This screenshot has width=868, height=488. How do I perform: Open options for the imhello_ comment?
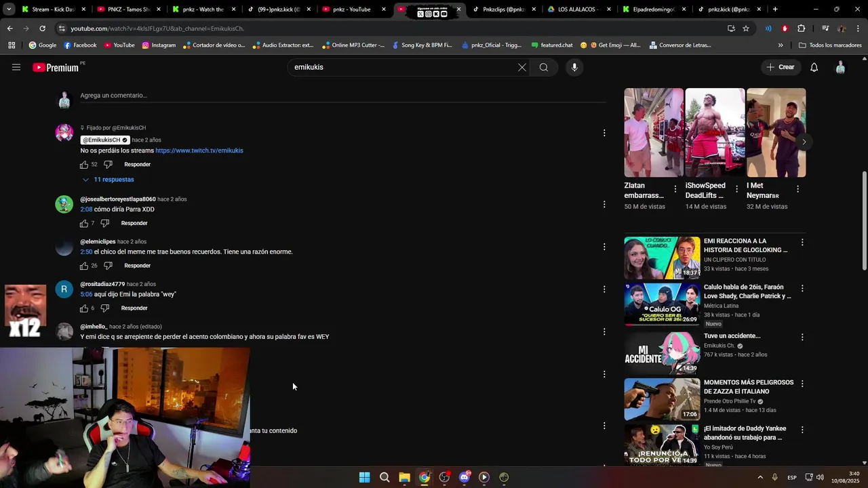(604, 331)
